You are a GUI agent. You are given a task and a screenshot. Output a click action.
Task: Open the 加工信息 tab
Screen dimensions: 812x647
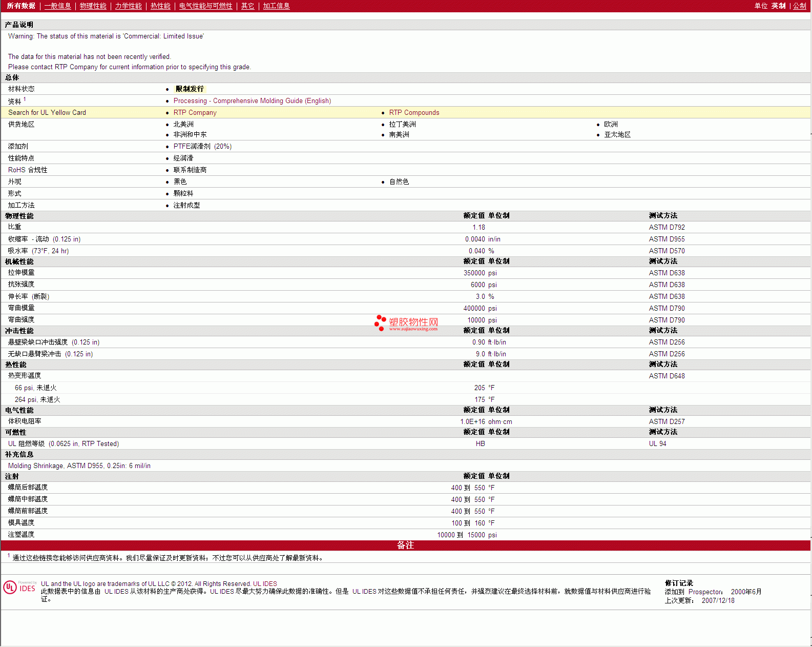[277, 6]
